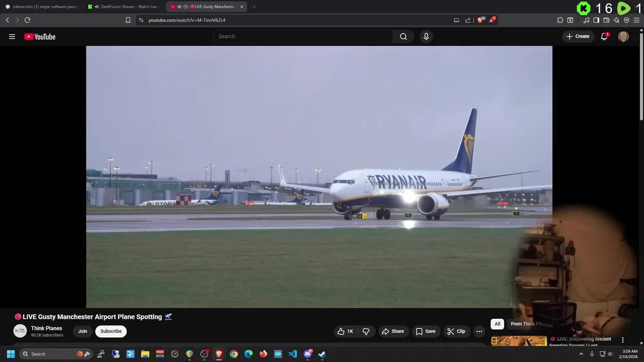Click the Ryanair livestream video player
The image size is (644, 362).
319,177
